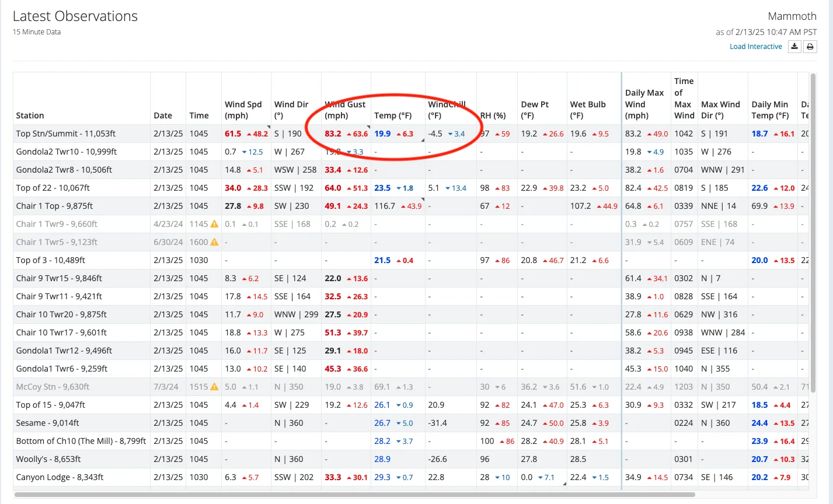Select Top Stn/Summit - 11,053ft row

pyautogui.click(x=411, y=134)
